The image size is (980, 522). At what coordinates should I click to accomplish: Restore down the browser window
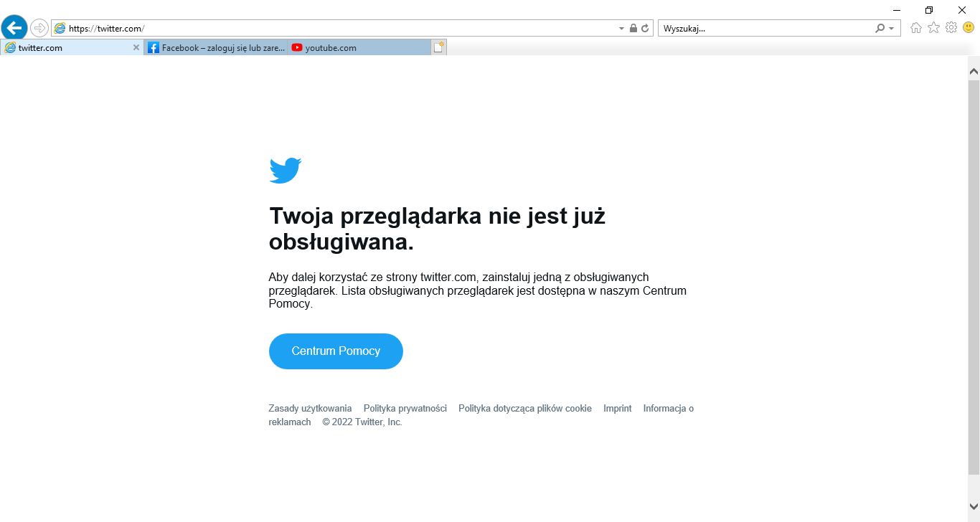click(x=929, y=9)
